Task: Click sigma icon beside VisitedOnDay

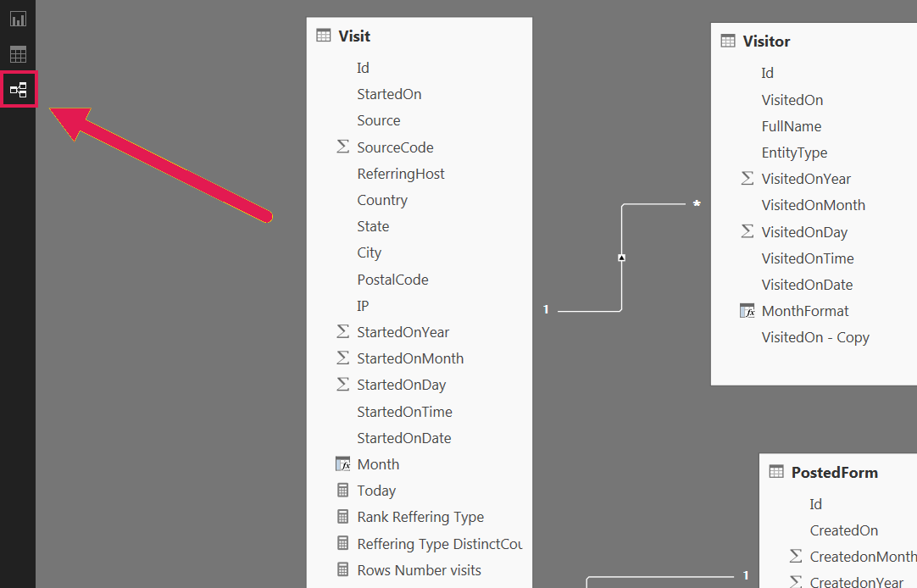Action: click(747, 231)
